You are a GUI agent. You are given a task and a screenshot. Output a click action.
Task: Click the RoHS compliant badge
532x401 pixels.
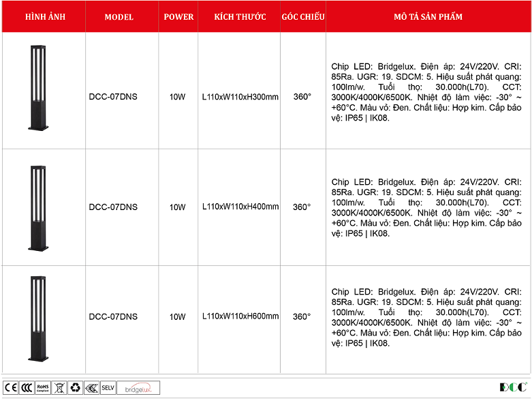[x=43, y=387]
